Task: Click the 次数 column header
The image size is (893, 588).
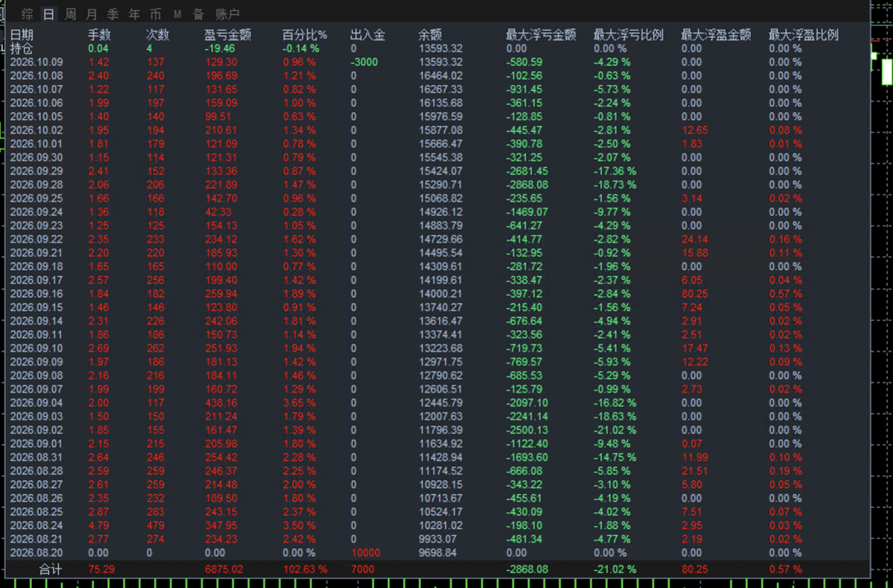Action: coord(158,35)
